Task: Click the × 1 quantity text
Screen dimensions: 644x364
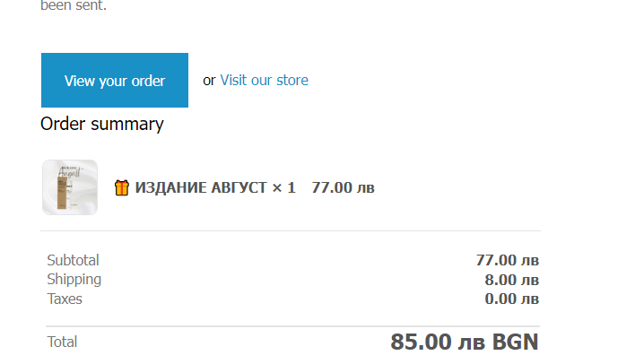Action: coord(283,187)
